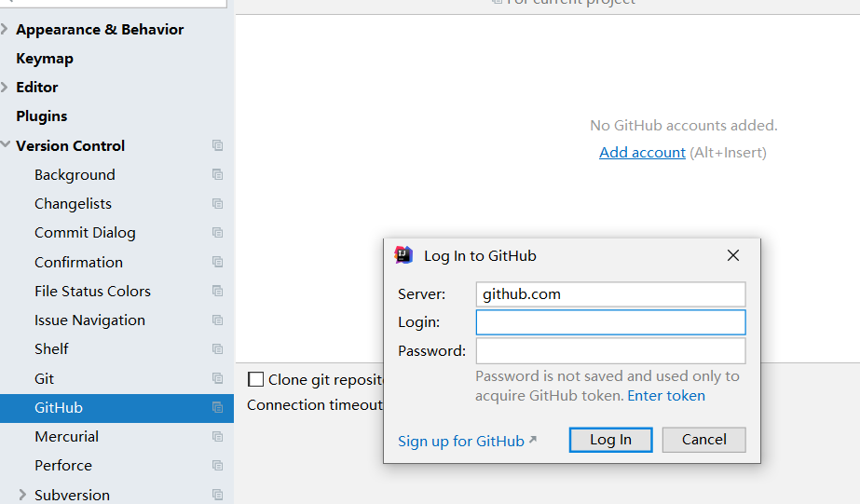This screenshot has height=504, width=860.
Task: Click the project-level icon next to Shelf
Action: (x=217, y=348)
